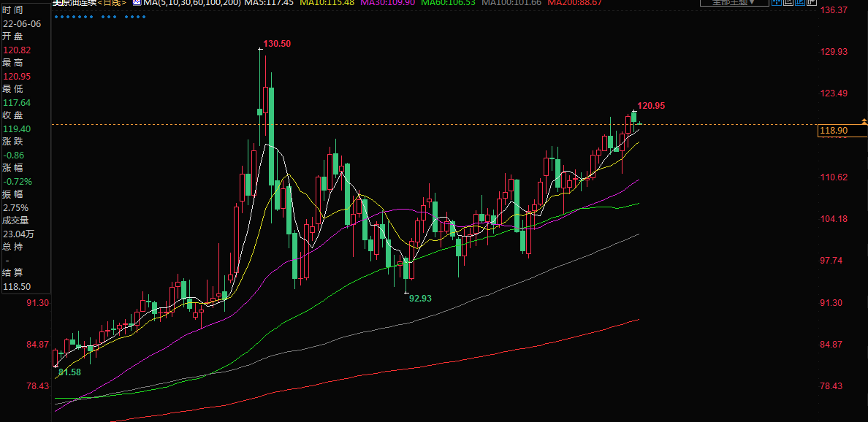Viewport: 868px width, 422px height.
Task: Click the 日线 period label in chart title
Action: point(112,3)
